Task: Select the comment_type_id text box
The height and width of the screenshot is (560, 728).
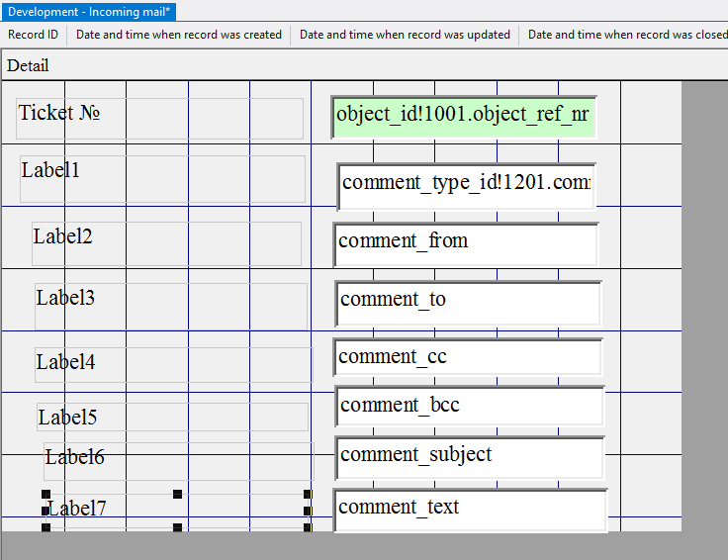Action: (x=466, y=186)
